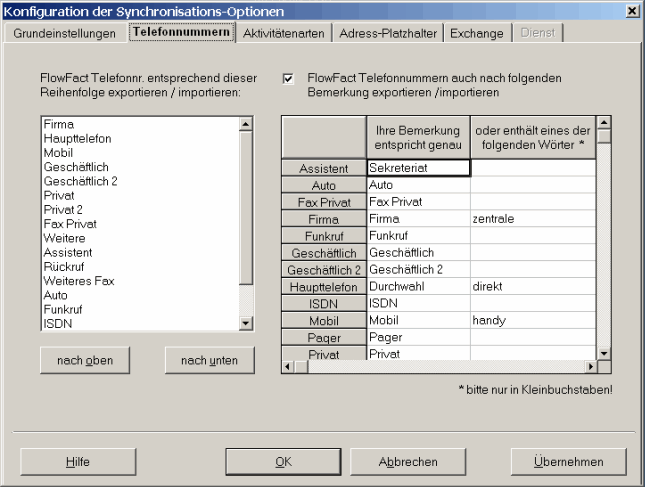Click the Pager remark cell
Viewport: 645px width, 487px height.
[418, 337]
